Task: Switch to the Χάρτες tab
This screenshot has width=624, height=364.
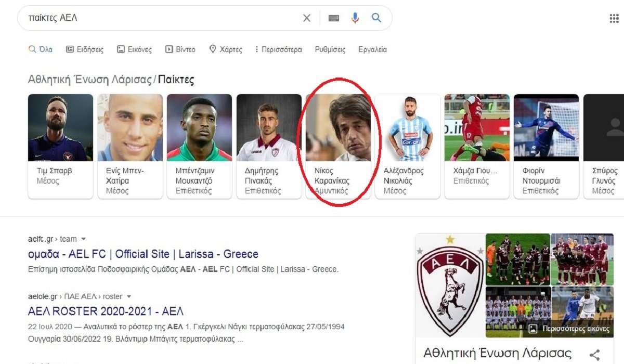Action: point(226,50)
